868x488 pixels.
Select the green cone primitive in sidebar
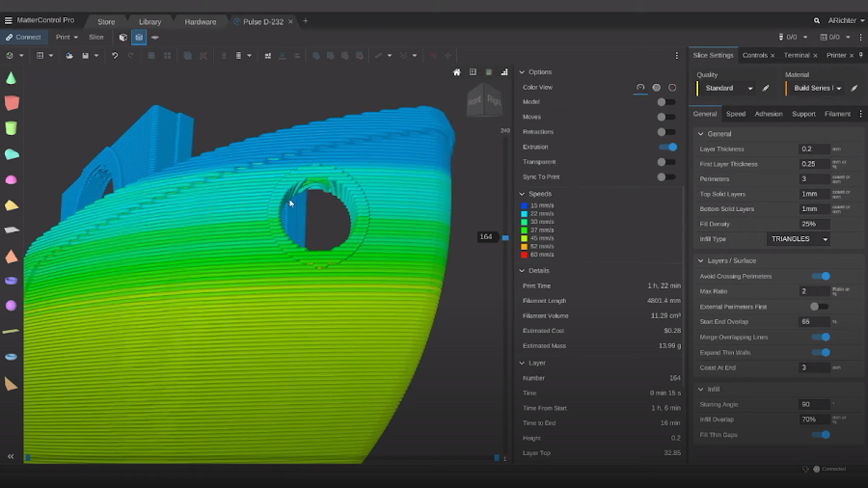pos(11,78)
